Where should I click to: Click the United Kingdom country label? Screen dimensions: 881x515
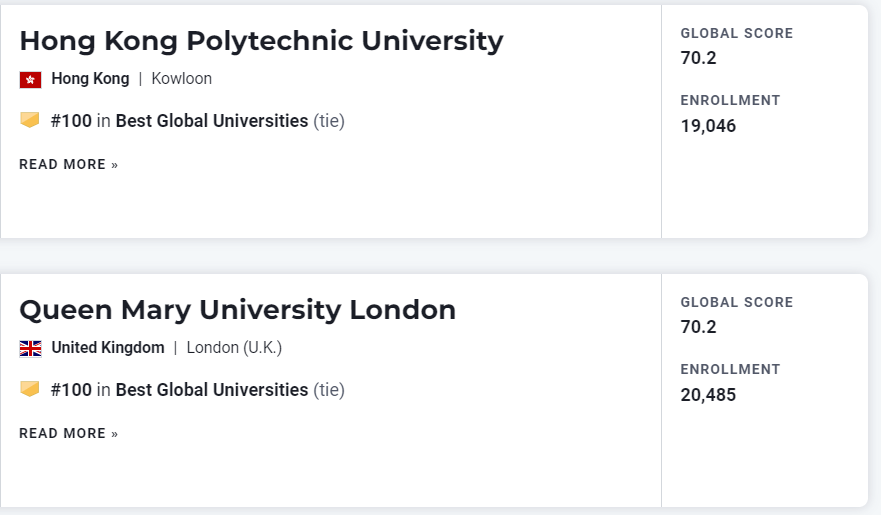click(x=108, y=348)
